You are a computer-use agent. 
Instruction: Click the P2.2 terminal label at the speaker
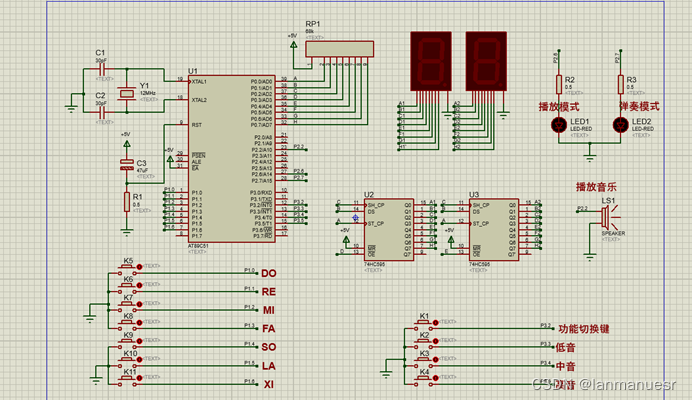pos(583,208)
